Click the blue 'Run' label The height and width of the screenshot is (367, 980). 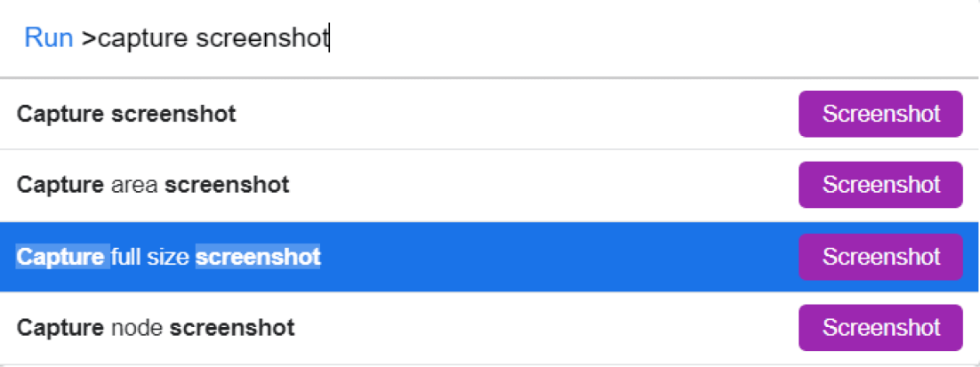coord(49,39)
